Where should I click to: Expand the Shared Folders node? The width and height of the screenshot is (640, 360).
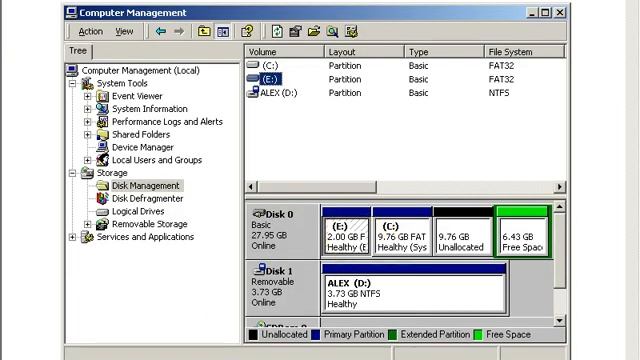[x=87, y=135]
